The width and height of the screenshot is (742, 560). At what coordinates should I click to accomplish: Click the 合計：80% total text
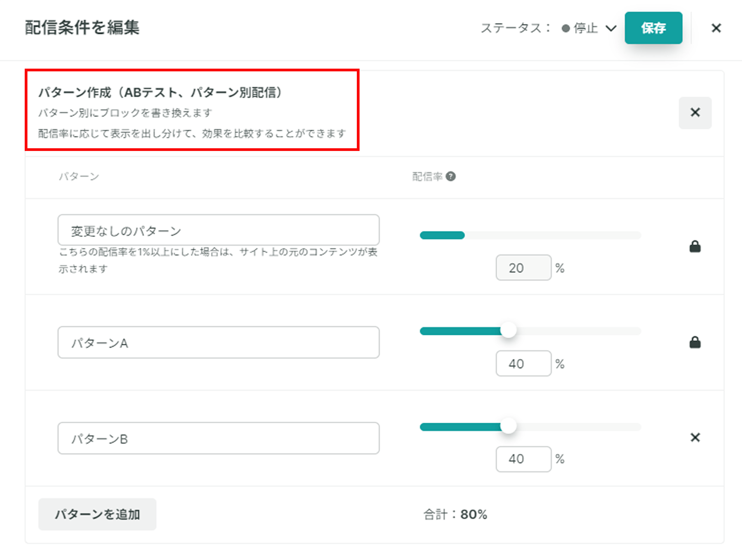[455, 514]
